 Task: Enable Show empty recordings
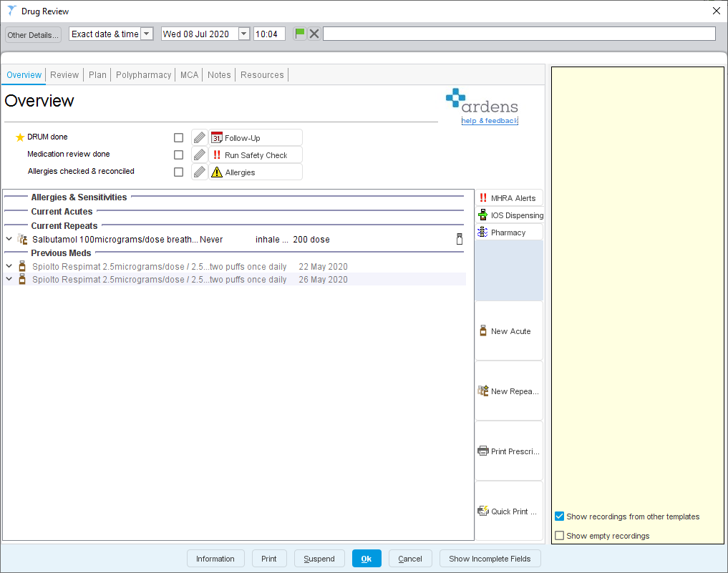click(x=559, y=535)
